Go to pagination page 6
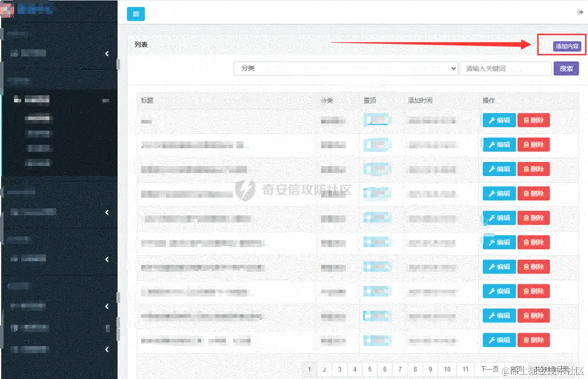The height and width of the screenshot is (379, 588). tap(385, 369)
